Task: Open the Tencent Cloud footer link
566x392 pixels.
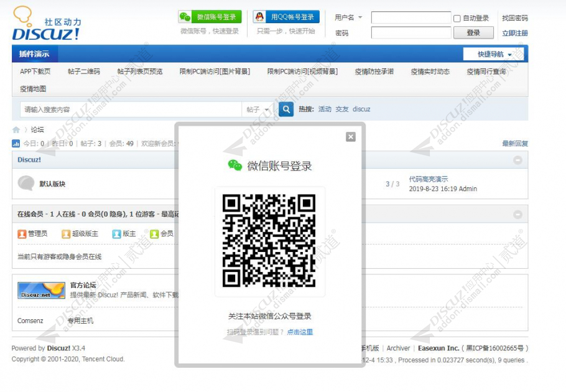Action: [x=103, y=359]
